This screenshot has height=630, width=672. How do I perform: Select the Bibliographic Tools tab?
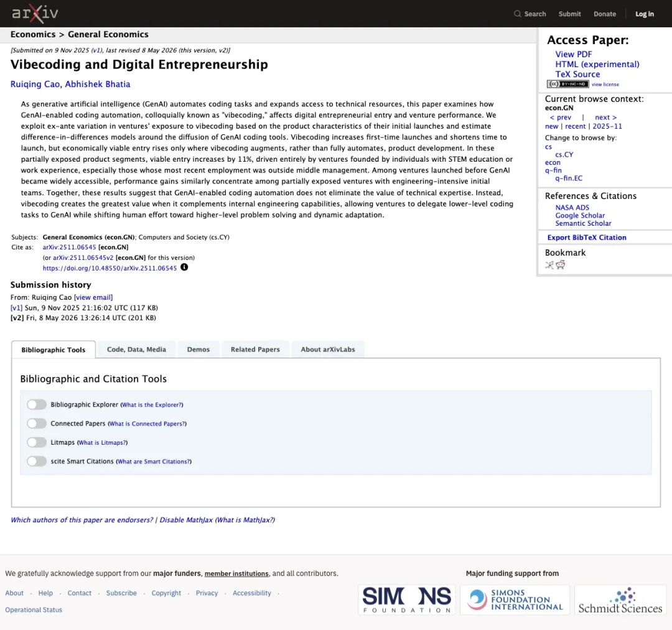click(x=54, y=350)
